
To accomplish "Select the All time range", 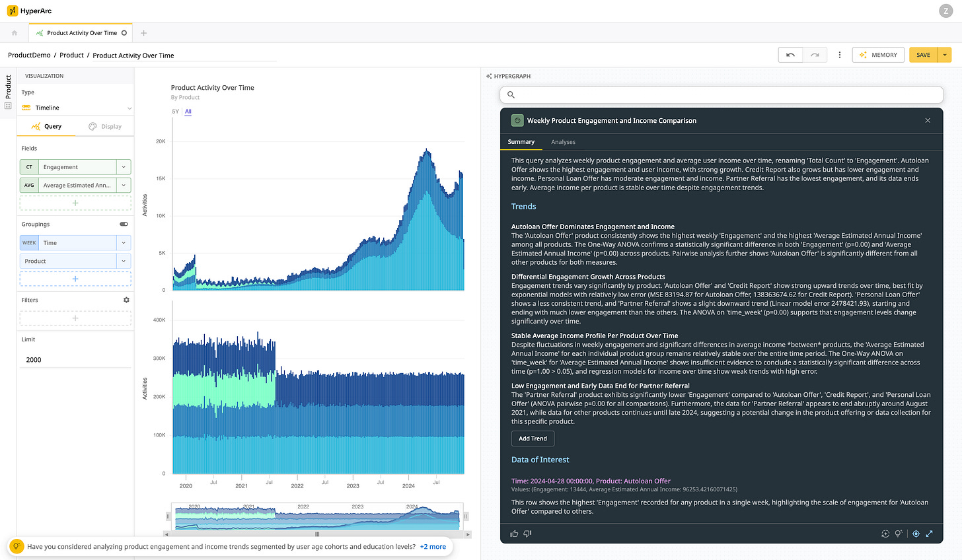I will 188,112.
